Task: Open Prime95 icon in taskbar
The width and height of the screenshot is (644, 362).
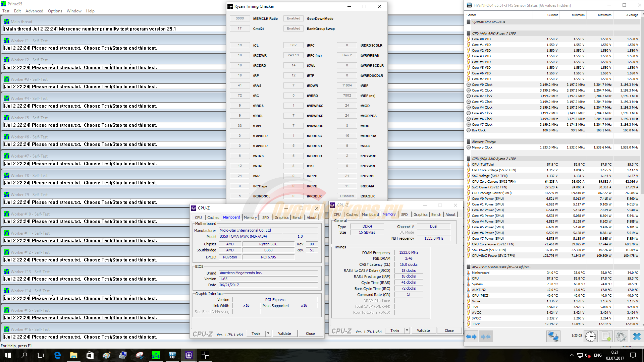Action: click(156, 355)
